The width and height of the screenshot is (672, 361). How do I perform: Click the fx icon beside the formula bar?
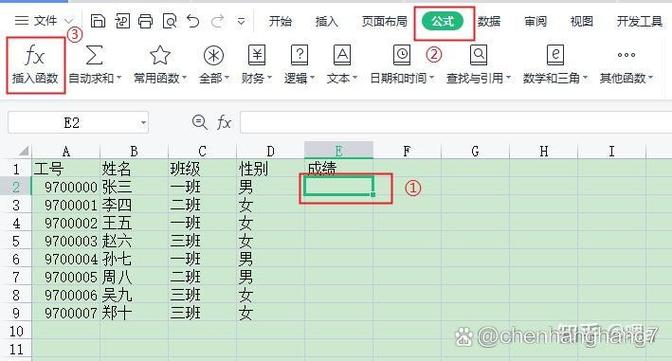click(224, 123)
